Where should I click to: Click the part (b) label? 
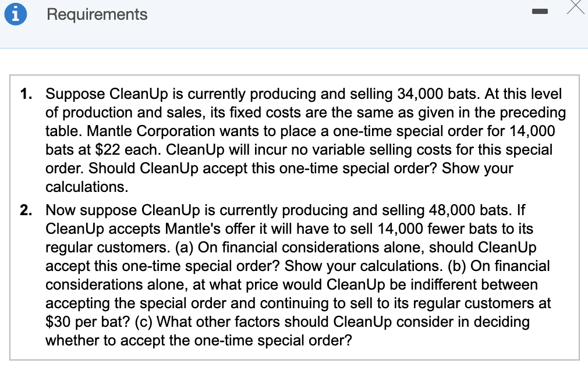click(x=457, y=266)
